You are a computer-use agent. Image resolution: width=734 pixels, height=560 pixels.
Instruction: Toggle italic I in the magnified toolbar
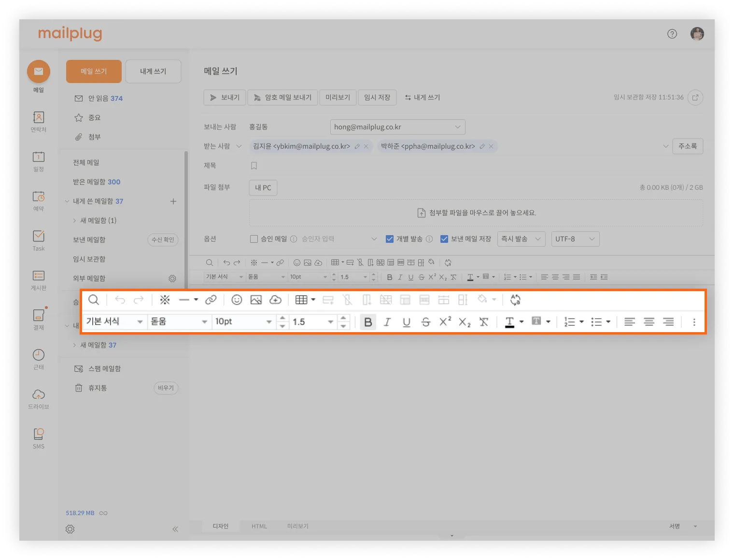click(387, 322)
